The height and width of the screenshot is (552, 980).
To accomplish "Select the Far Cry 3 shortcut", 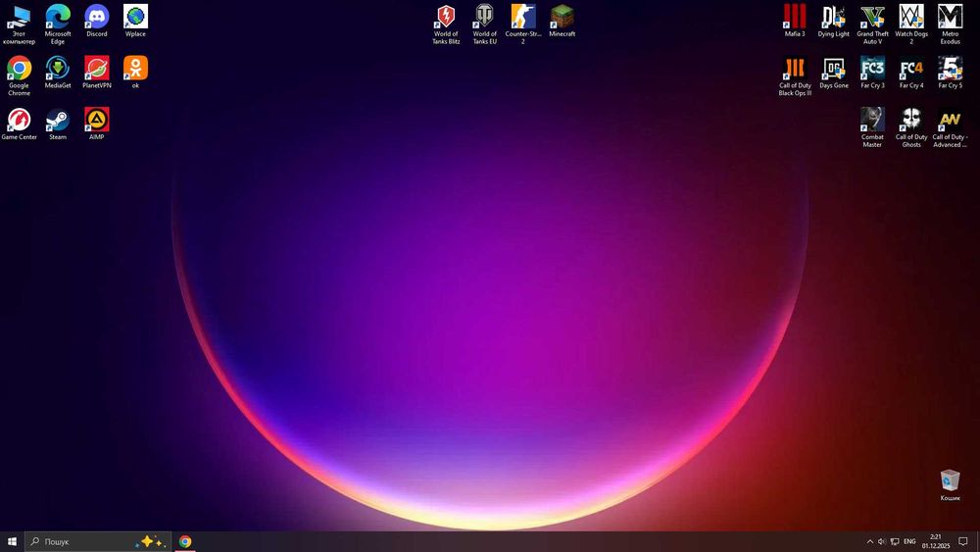I will [872, 72].
